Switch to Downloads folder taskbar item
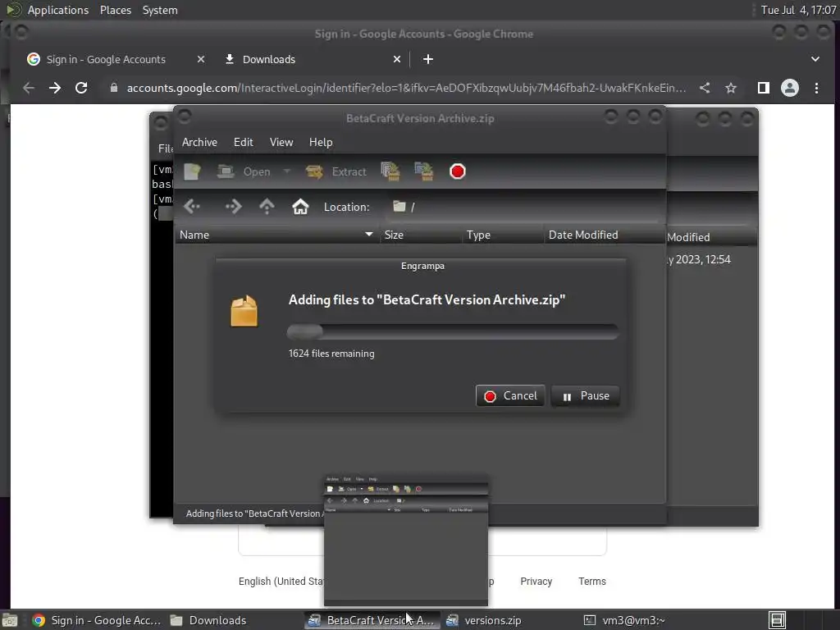Viewport: 840px width, 630px height. tap(208, 620)
